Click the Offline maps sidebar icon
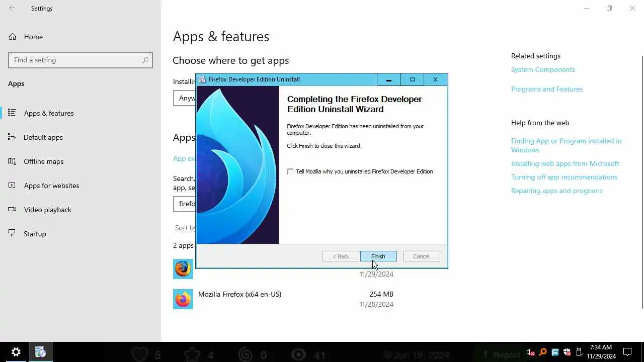Screen dimensions: 644x362 [x=12, y=161]
